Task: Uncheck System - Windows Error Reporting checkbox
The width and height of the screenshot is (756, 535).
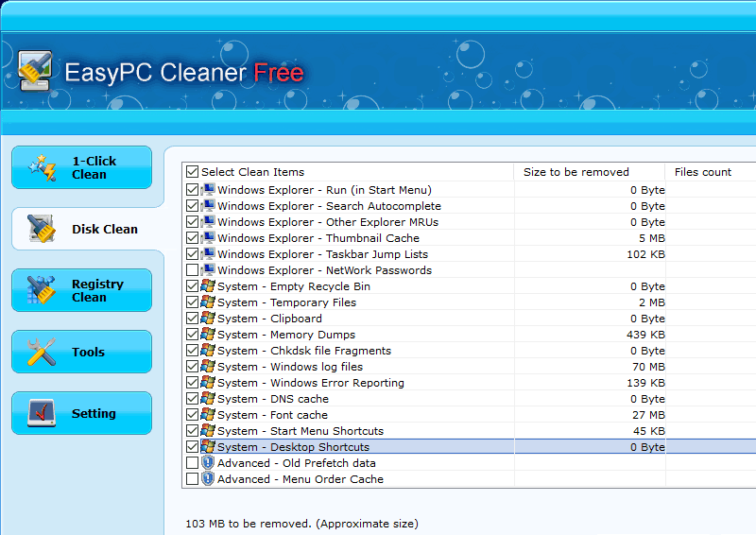Action: pos(193,383)
